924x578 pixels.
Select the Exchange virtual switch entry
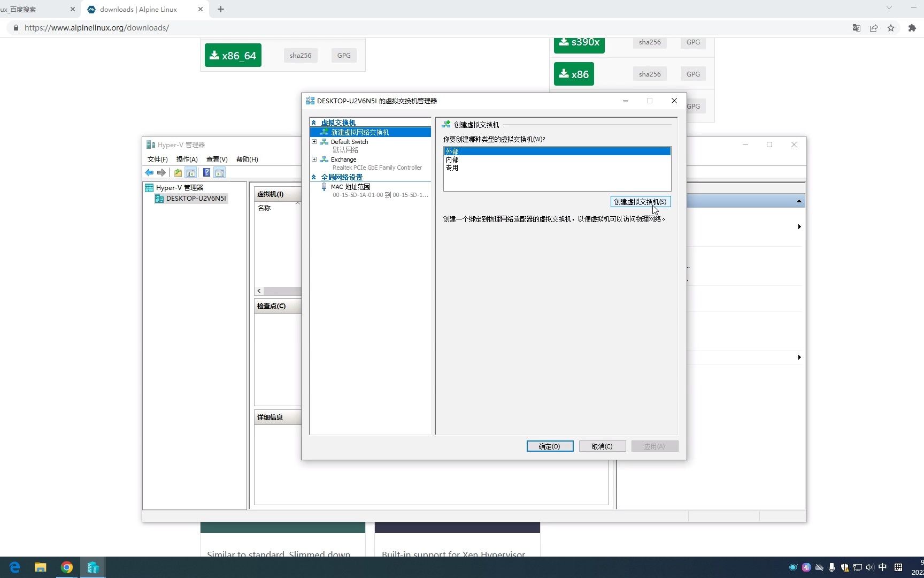point(343,159)
